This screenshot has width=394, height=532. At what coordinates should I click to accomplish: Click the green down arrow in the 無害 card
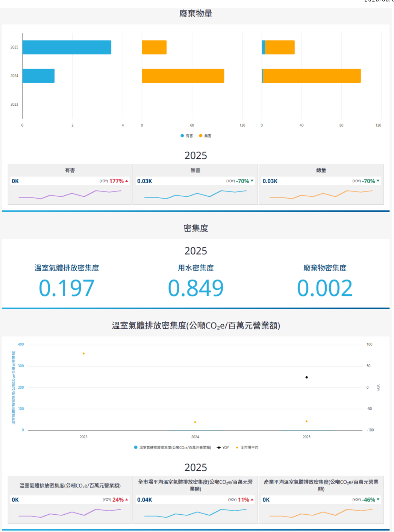(252, 181)
